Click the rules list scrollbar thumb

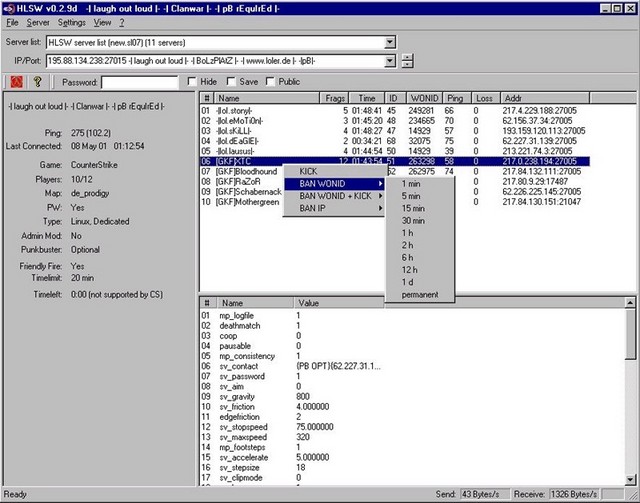tap(630, 334)
